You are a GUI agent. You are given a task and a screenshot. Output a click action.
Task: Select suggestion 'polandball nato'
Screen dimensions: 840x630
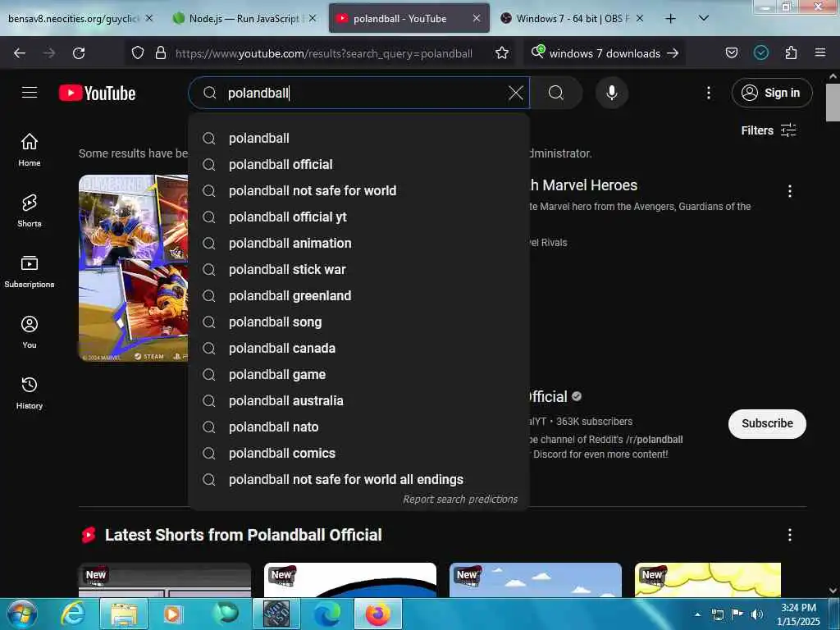coord(359,427)
